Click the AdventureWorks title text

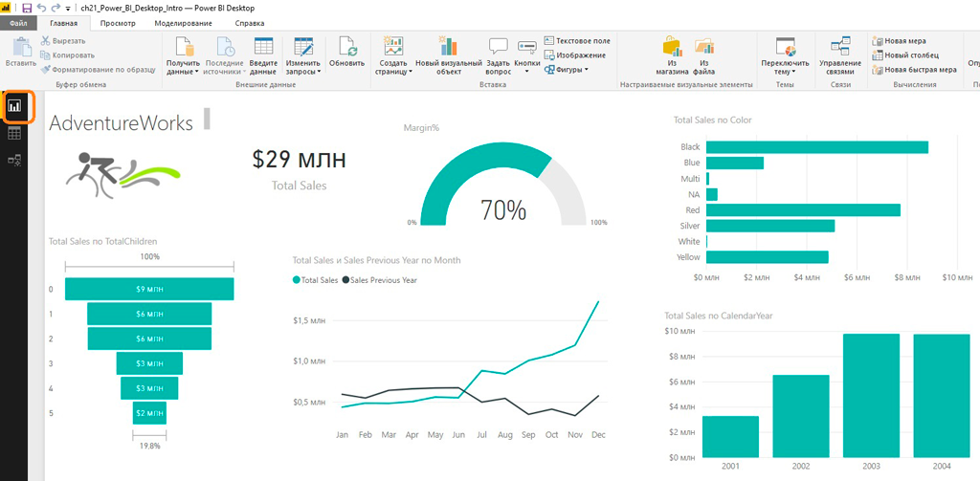pyautogui.click(x=122, y=123)
